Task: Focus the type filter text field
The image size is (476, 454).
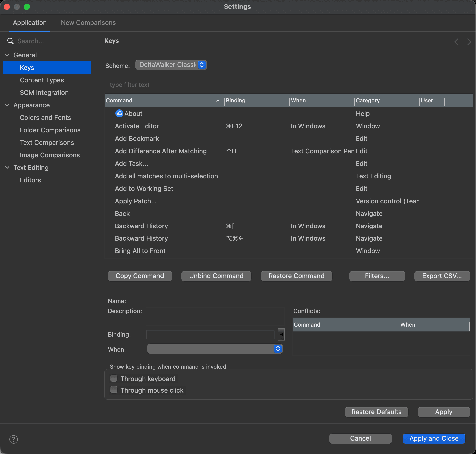Action: pyautogui.click(x=289, y=85)
